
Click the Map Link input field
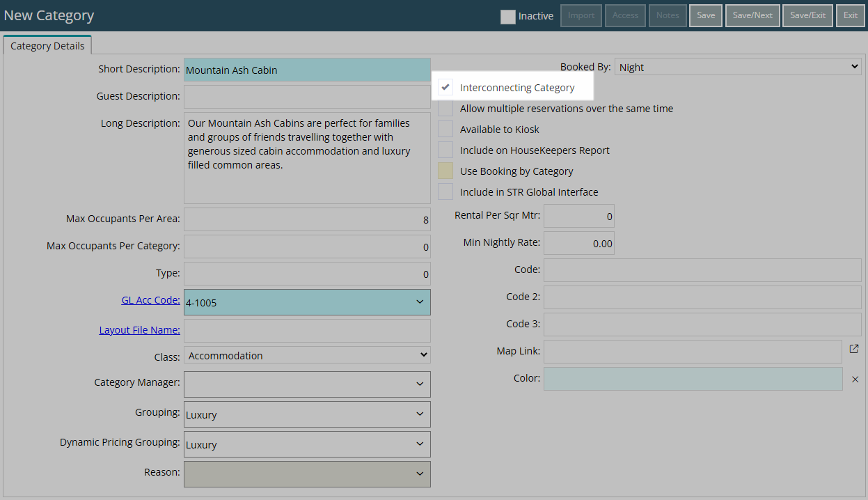pyautogui.click(x=693, y=352)
